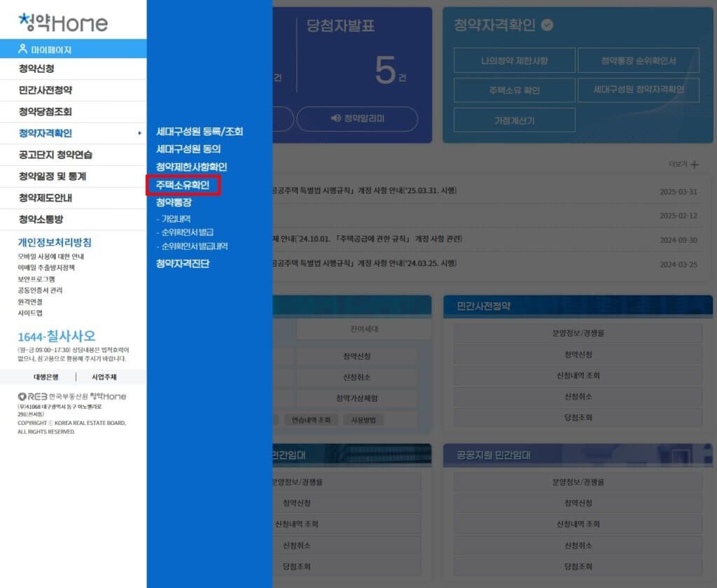Screen dimensions: 717x588
Task: Click 분양정보/경쟁률 under 민간사전청약
Action: (x=578, y=333)
